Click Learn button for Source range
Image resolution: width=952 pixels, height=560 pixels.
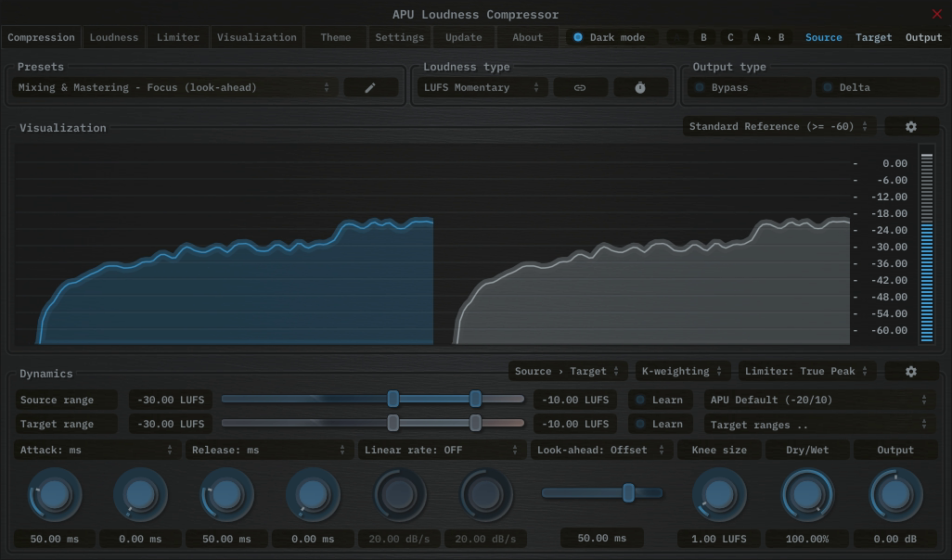click(661, 400)
